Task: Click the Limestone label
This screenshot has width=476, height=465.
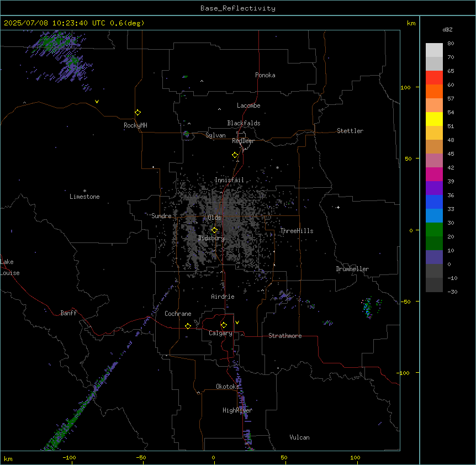Action: tap(84, 197)
